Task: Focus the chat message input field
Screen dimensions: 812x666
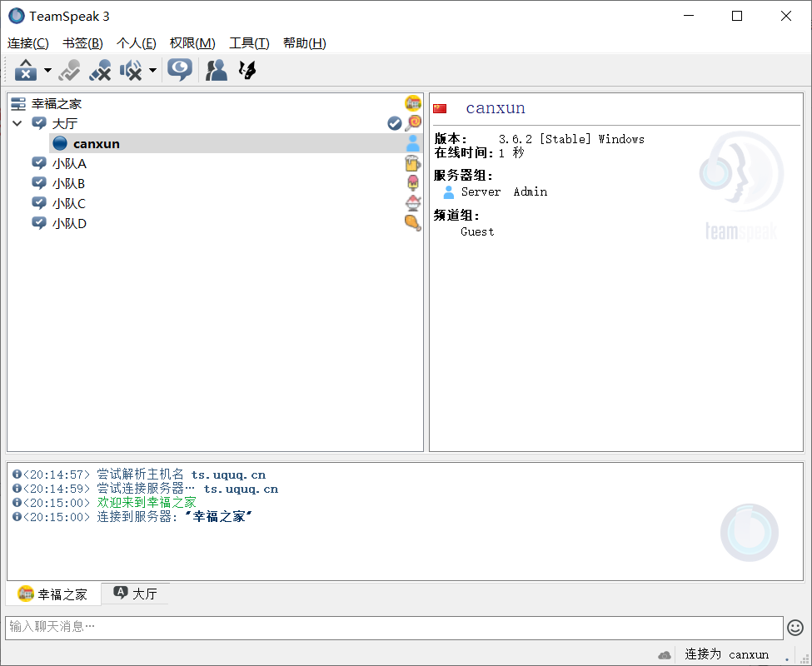Action: tap(394, 627)
